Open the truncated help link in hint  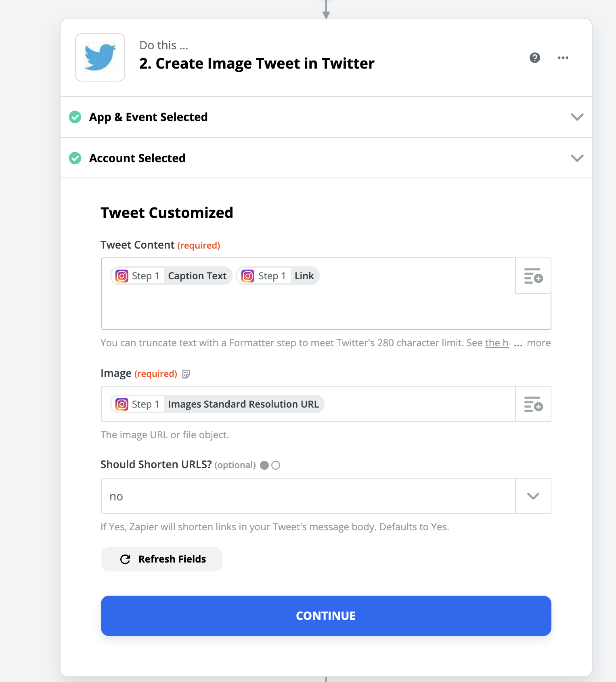pos(497,343)
